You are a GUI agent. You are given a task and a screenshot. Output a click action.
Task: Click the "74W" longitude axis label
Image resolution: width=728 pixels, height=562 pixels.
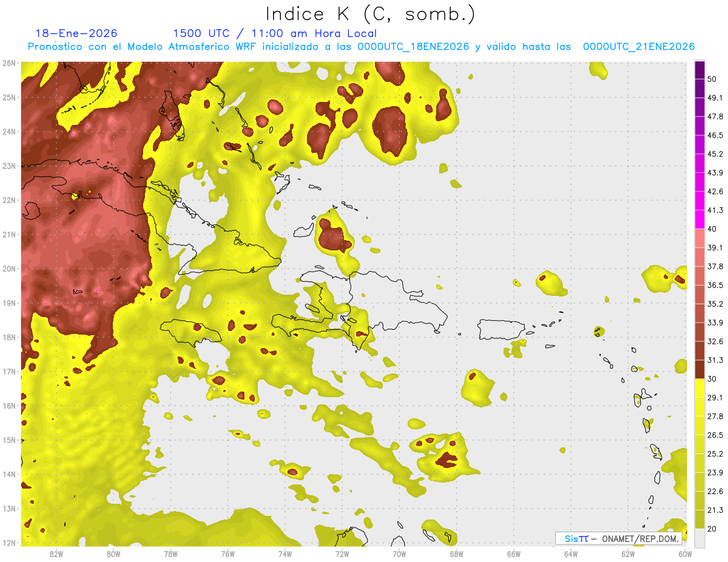pyautogui.click(x=285, y=554)
